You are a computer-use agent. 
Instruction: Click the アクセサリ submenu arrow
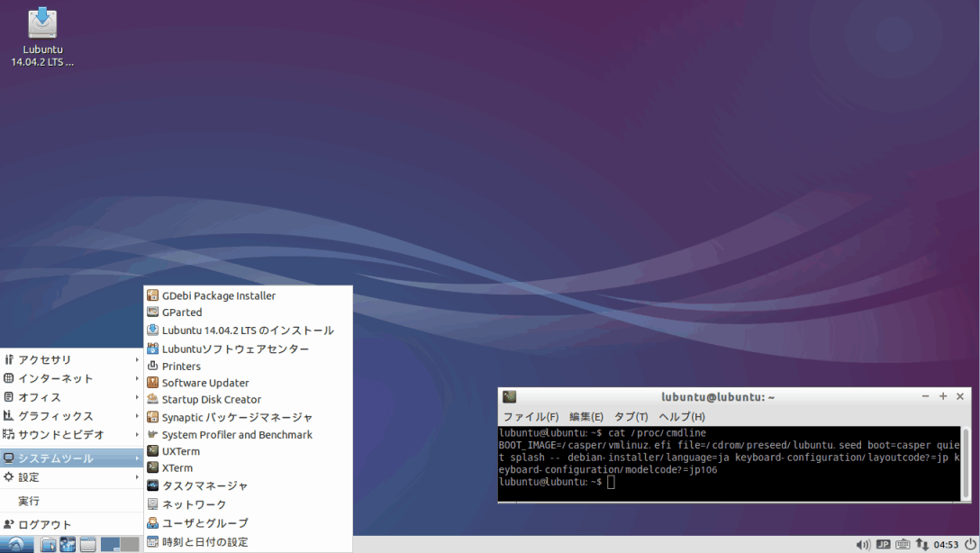coord(137,359)
